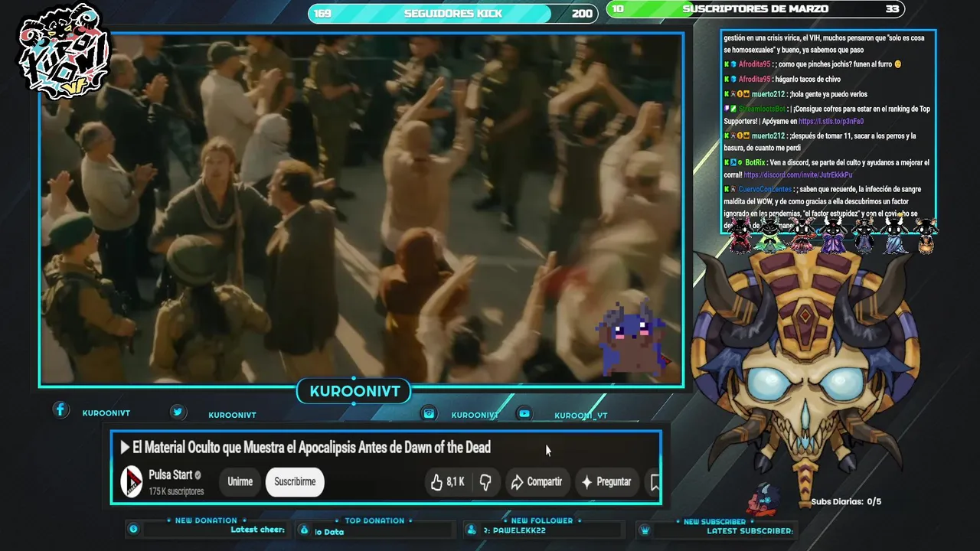Image resolution: width=980 pixels, height=551 pixels.
Task: Click the PAWELEKK22 new follower name
Action: (x=519, y=531)
